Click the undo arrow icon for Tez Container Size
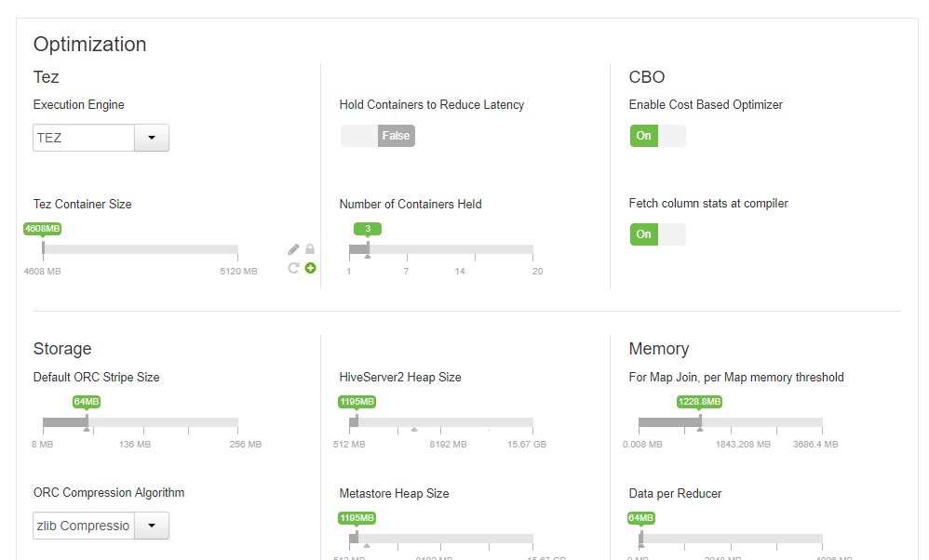This screenshot has width=929, height=560. click(293, 268)
